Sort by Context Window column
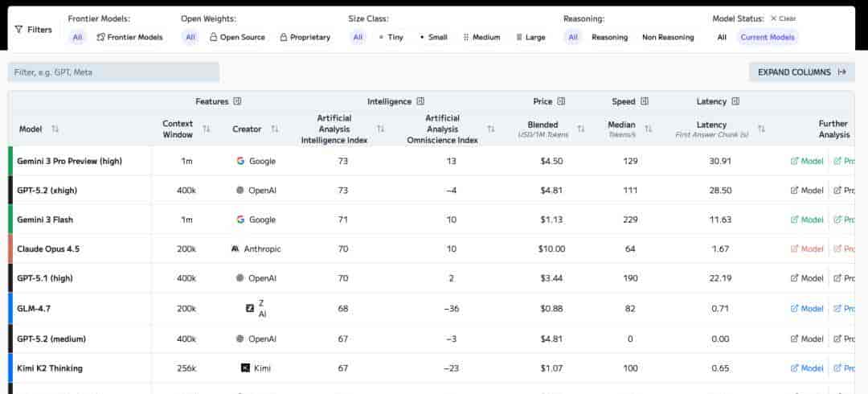 pos(207,129)
